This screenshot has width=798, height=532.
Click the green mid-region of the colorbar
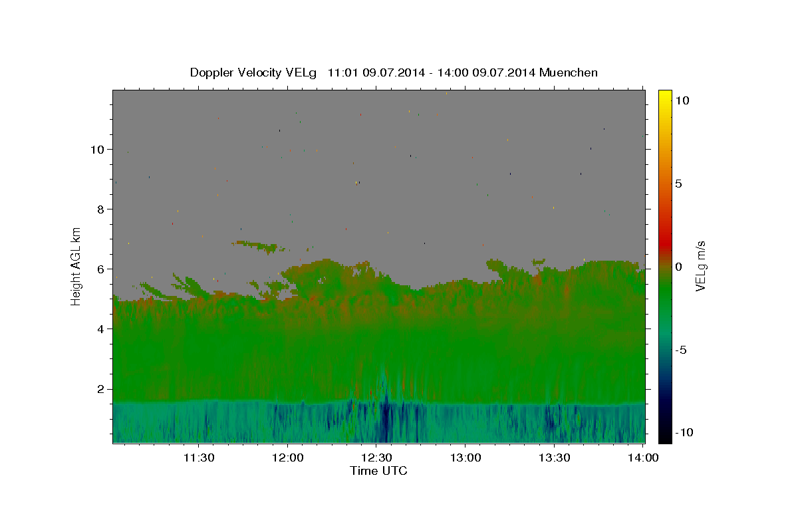[665, 293]
